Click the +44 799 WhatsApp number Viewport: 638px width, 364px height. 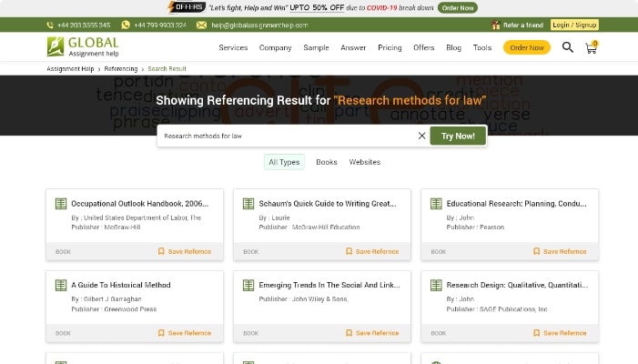point(160,25)
